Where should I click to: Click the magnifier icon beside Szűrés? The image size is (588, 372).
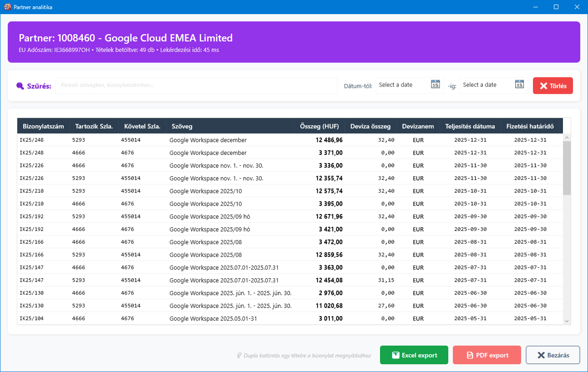20,86
